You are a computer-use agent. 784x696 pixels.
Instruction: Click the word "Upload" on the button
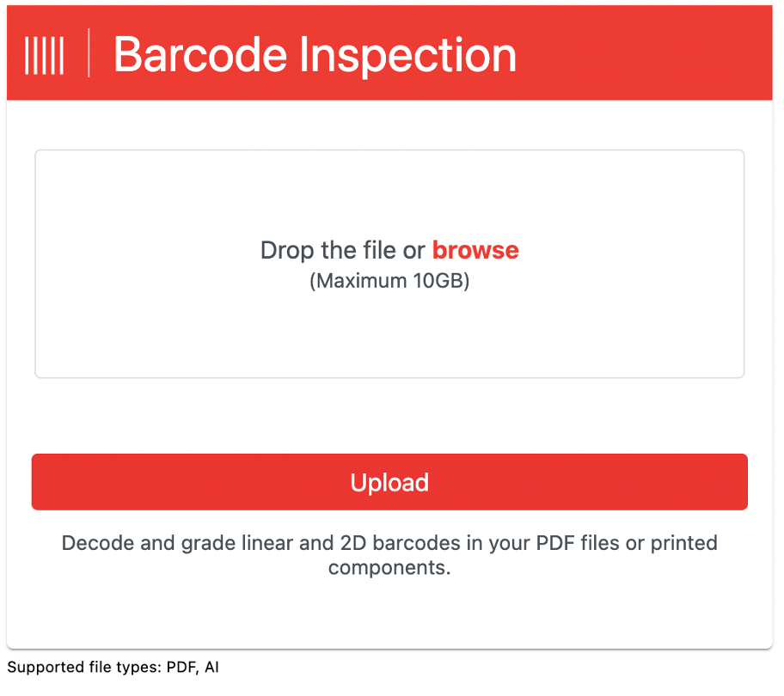point(389,482)
